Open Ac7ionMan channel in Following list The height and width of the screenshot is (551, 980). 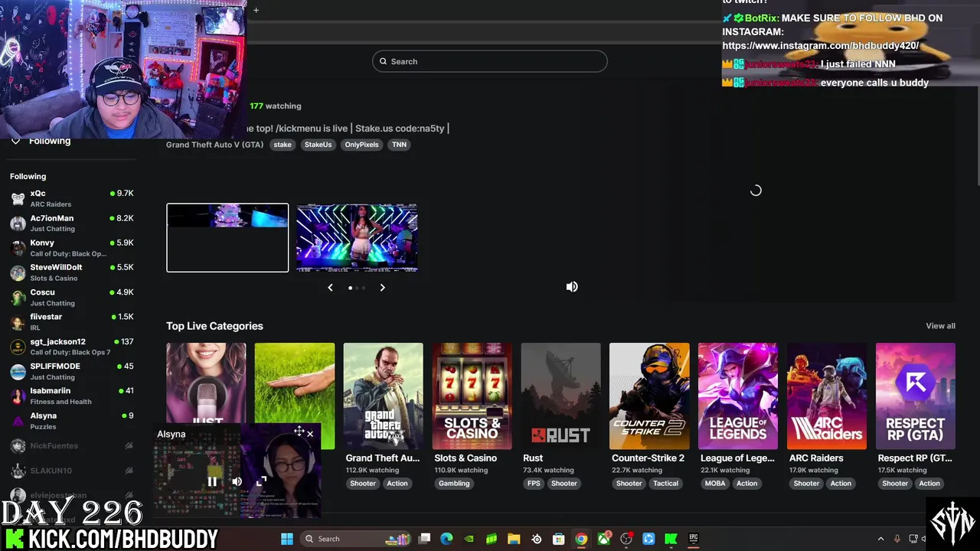(73, 223)
